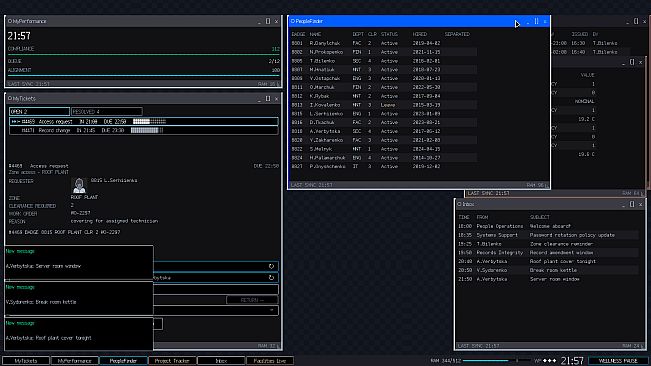Close the MyPerformance window
Image resolution: width=651 pixels, height=366 pixels.
point(277,21)
